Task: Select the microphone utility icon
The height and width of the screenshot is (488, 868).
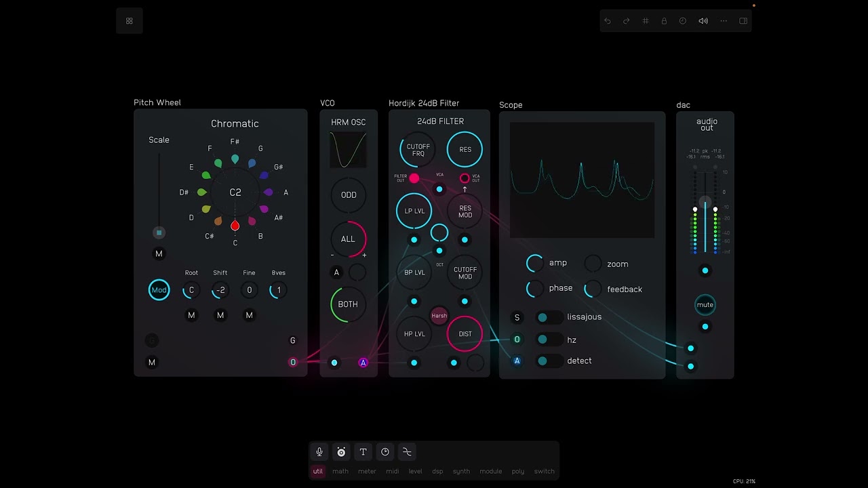Action: tap(319, 452)
